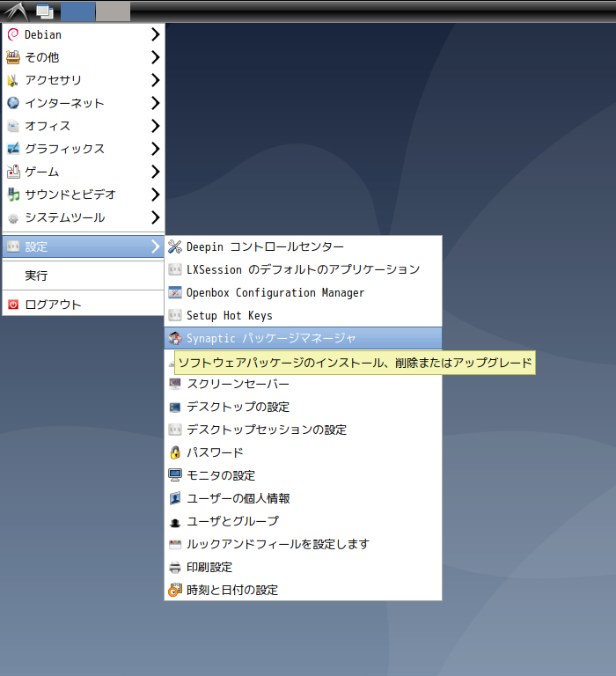The width and height of the screenshot is (616, 676).
Task: Open Setup Hot Keys
Action: point(303,316)
